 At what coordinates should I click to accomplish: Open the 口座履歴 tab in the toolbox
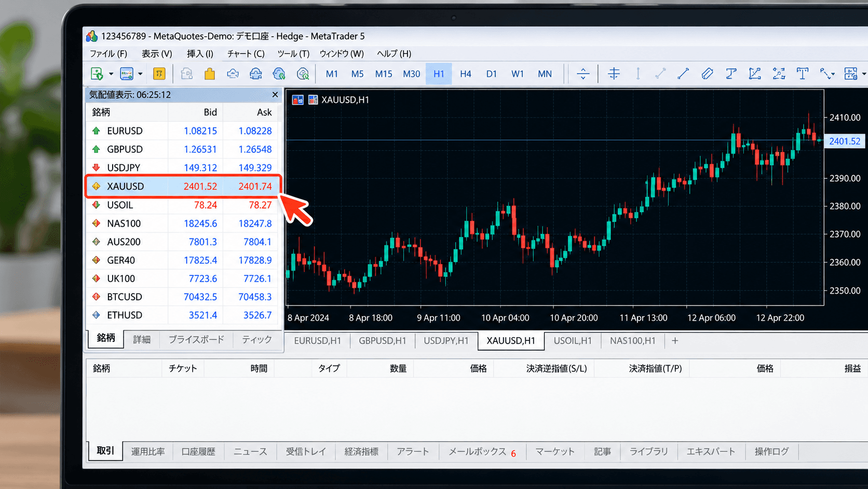[198, 452]
